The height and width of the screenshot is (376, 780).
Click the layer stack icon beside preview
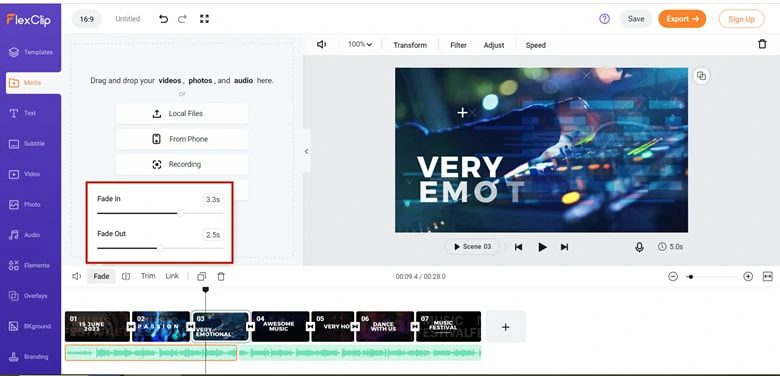[701, 76]
